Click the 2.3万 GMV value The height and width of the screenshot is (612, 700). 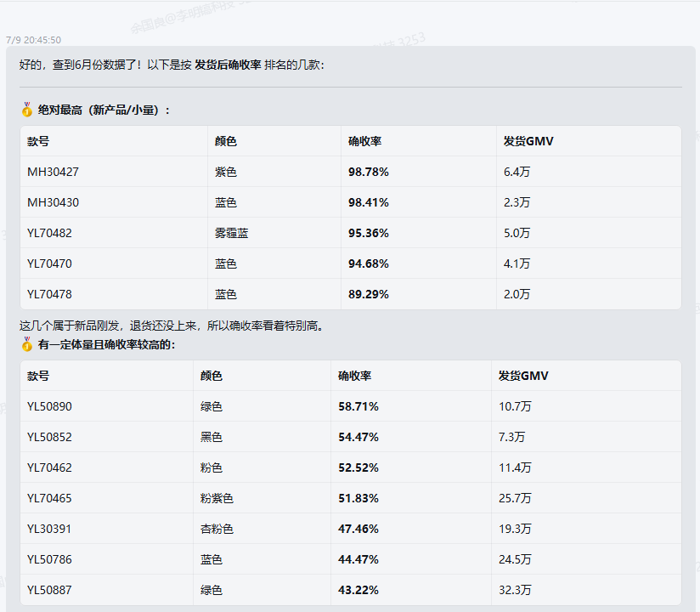517,202
